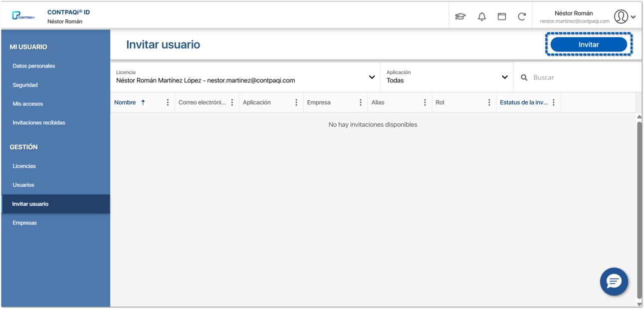Image resolution: width=644 pixels, height=309 pixels.
Task: Click the Buscar search field
Action: (579, 78)
